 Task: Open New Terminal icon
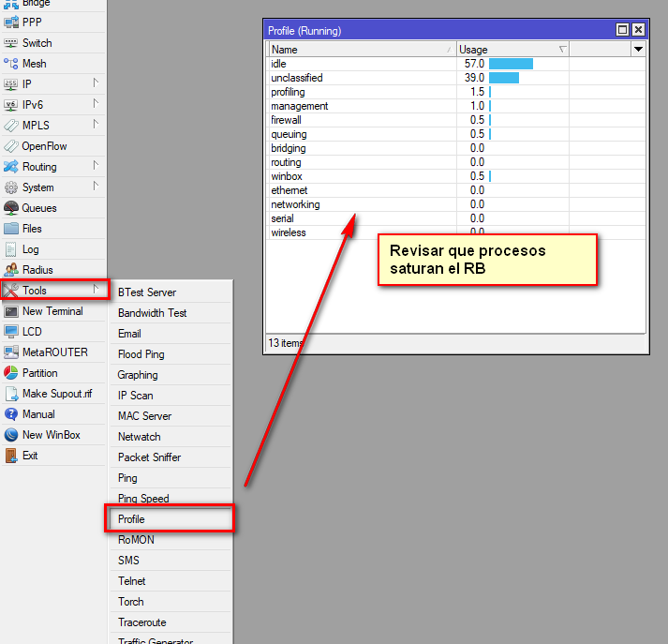[x=11, y=311]
